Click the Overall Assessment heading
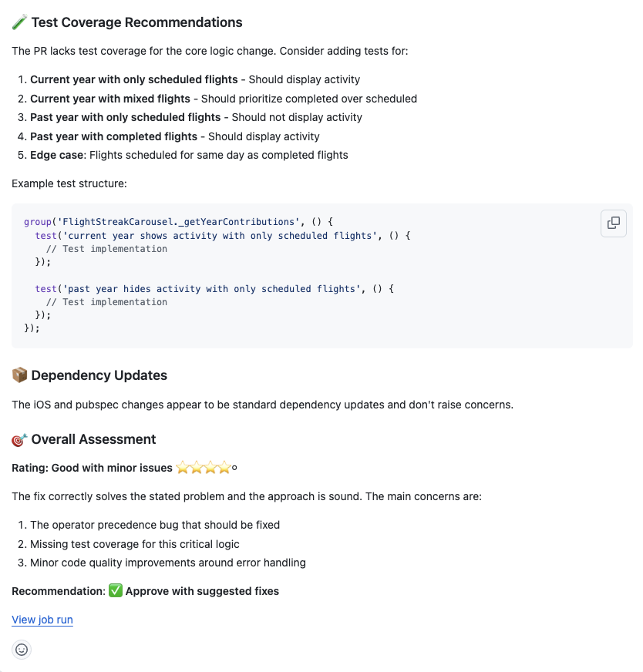Image resolution: width=643 pixels, height=672 pixels. (93, 439)
